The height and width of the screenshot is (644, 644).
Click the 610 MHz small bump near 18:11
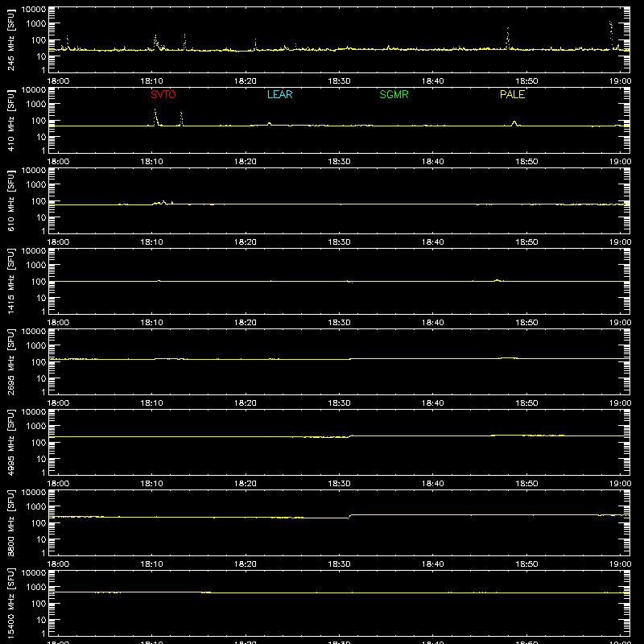163,203
